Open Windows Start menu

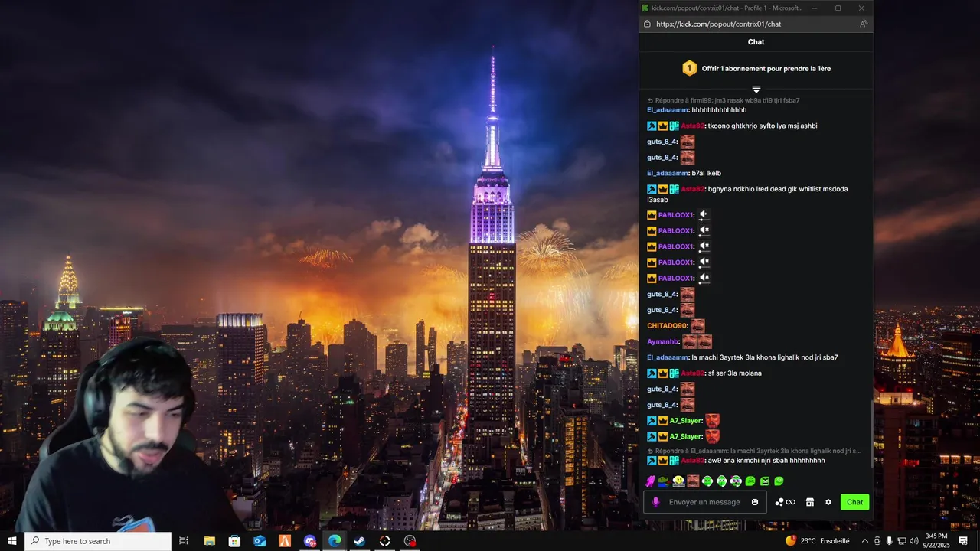pos(12,541)
